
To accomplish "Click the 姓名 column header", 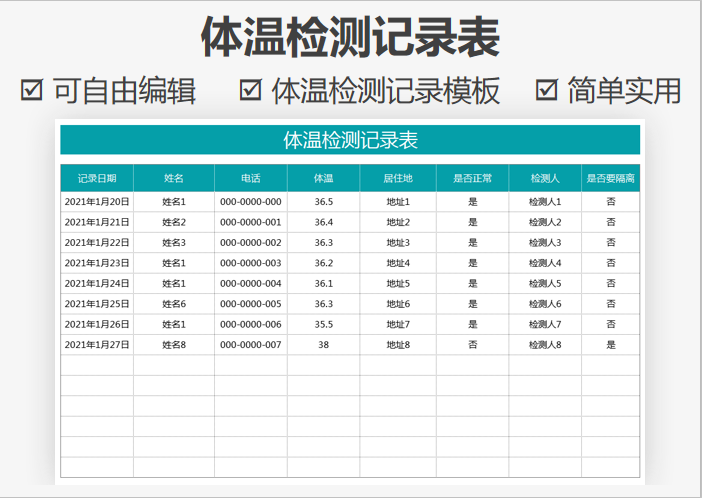I will [174, 178].
